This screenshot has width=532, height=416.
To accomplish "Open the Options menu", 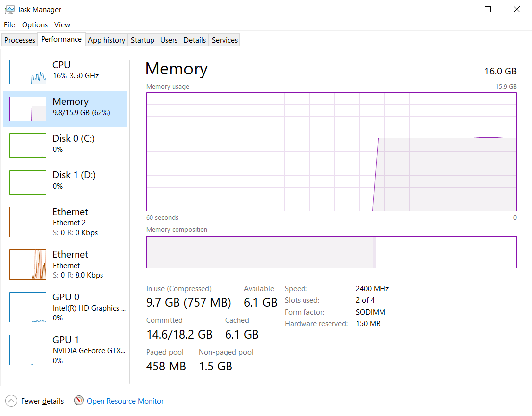I will click(35, 25).
